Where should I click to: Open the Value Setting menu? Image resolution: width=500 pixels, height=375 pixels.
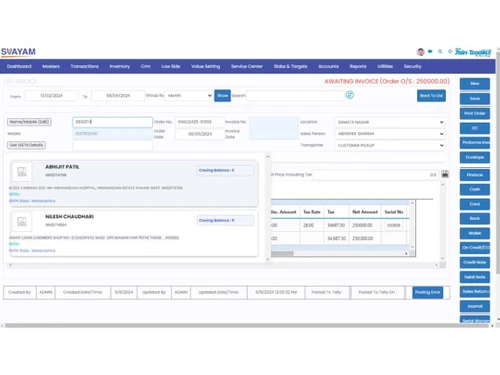point(205,66)
